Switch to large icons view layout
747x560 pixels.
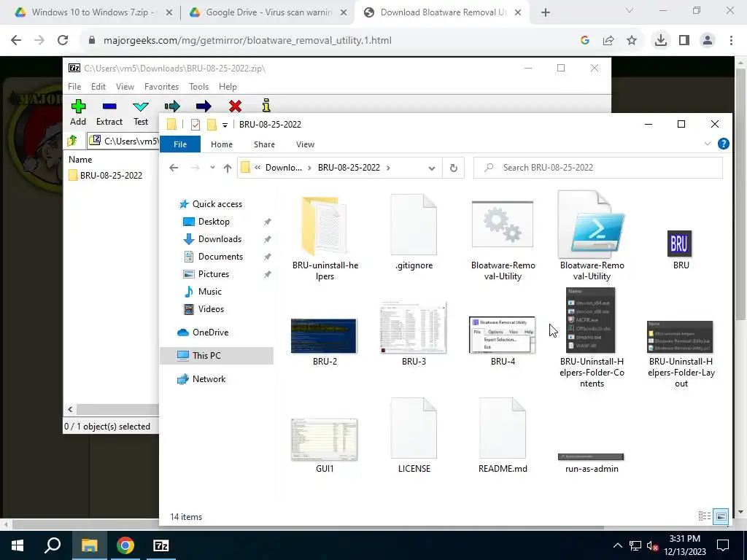(x=721, y=516)
